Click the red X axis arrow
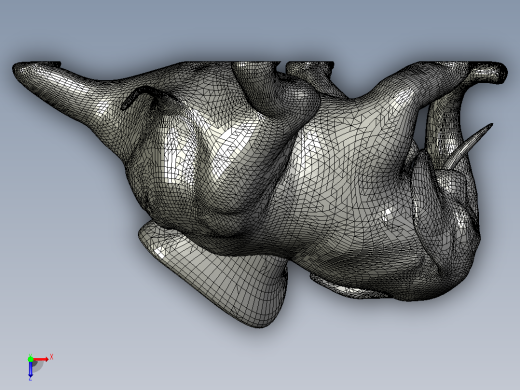 pos(41,359)
